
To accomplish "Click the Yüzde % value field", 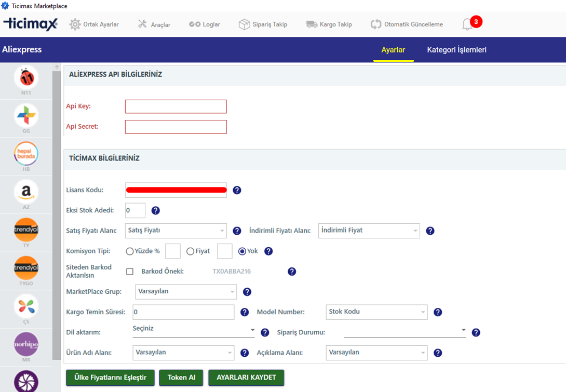I will point(173,251).
